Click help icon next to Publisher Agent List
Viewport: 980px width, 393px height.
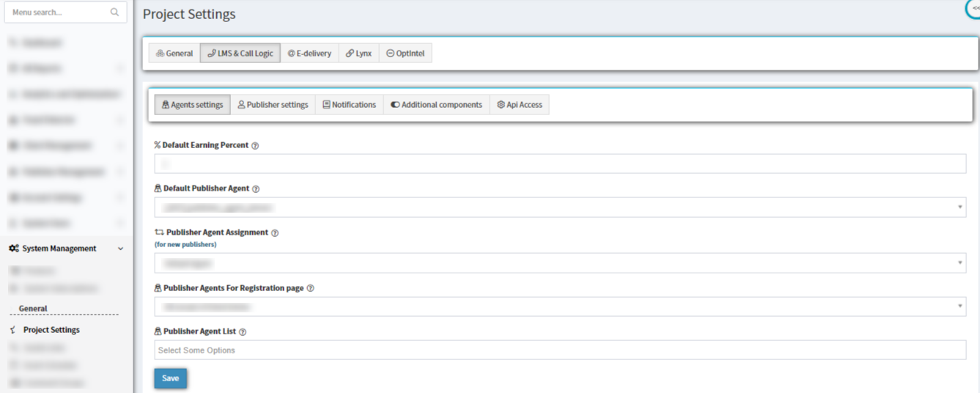(x=243, y=332)
